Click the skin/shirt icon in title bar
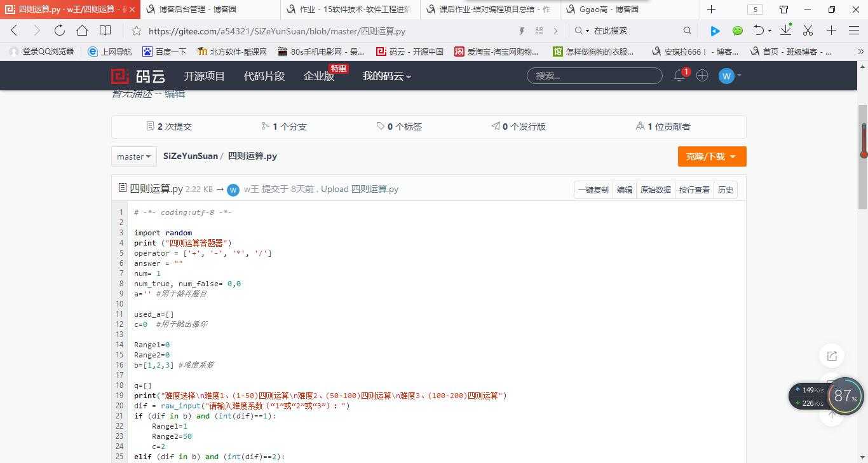868x463 pixels. click(x=783, y=10)
